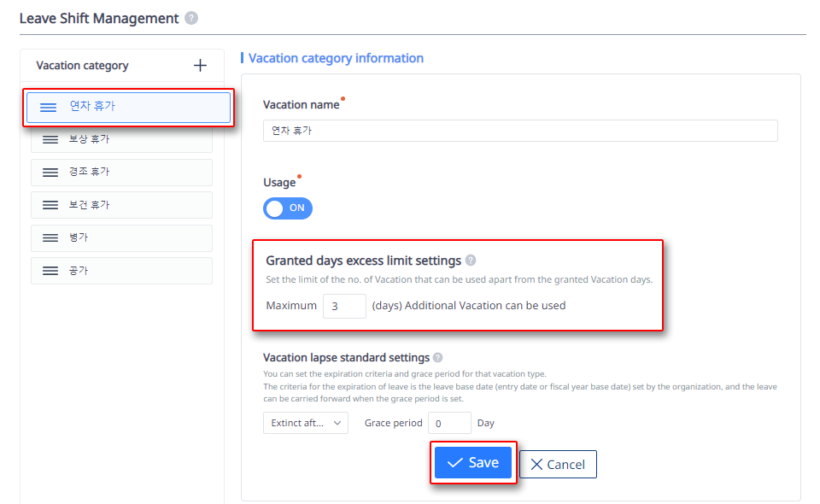
Task: Click drag handle icon for 보상 휴가
Action: pos(50,139)
